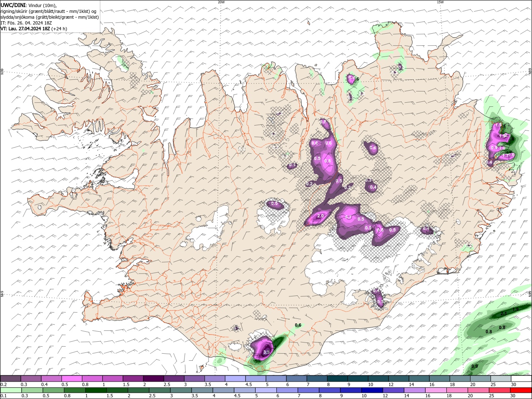This screenshot has height=399, width=532.
Task: Click the 'slydda/snjókoma' legend description line
Action: tap(49, 17)
